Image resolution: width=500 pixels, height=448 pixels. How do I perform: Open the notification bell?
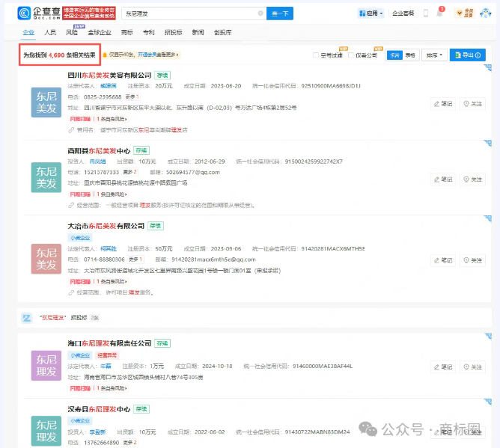click(440, 13)
